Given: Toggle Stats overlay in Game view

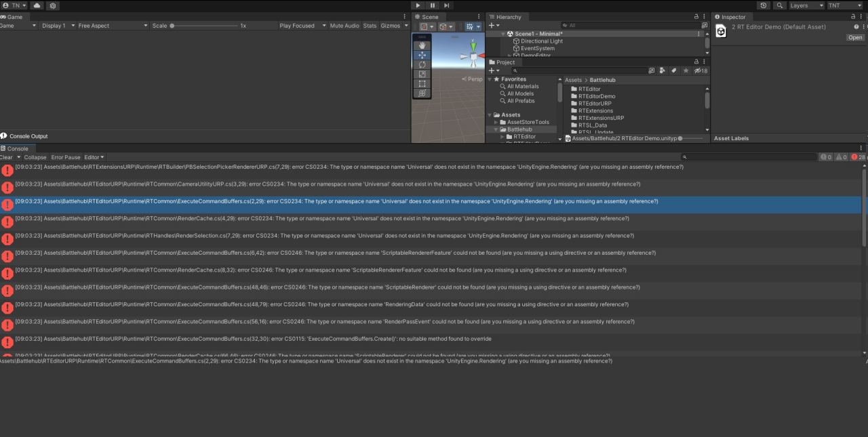Looking at the screenshot, I should pos(370,26).
